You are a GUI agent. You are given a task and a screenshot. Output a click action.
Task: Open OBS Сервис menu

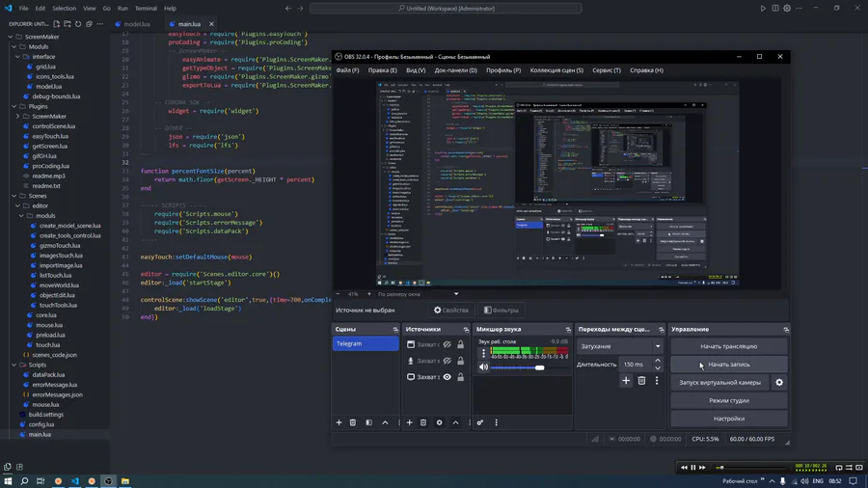(x=607, y=70)
